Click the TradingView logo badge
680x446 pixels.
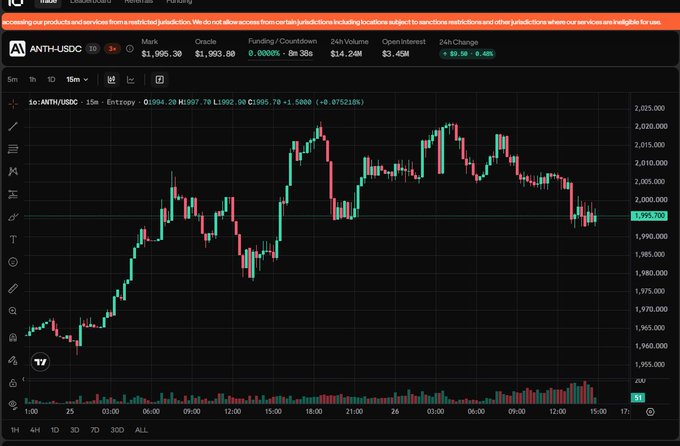40,362
